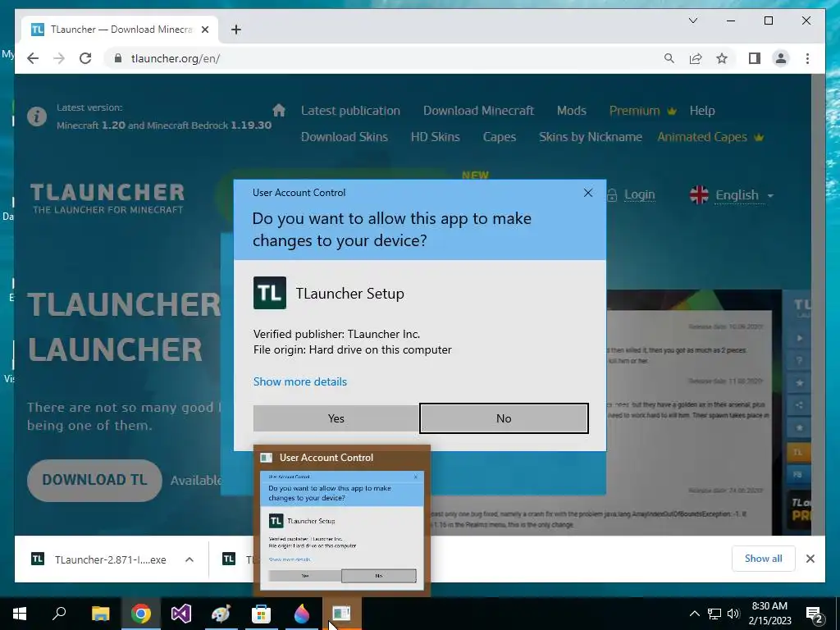This screenshot has height=630, width=840.
Task: Click the network tray icon
Action: pyautogui.click(x=714, y=614)
